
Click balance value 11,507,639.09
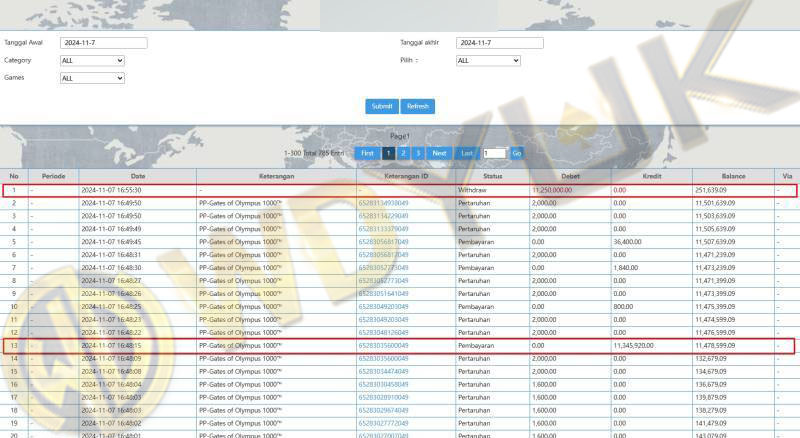[715, 242]
